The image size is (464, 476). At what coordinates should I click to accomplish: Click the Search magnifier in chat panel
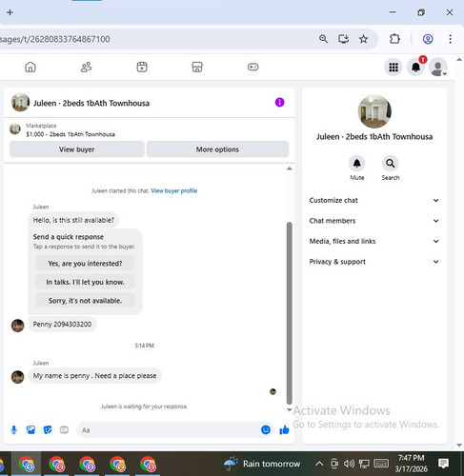pyautogui.click(x=391, y=164)
